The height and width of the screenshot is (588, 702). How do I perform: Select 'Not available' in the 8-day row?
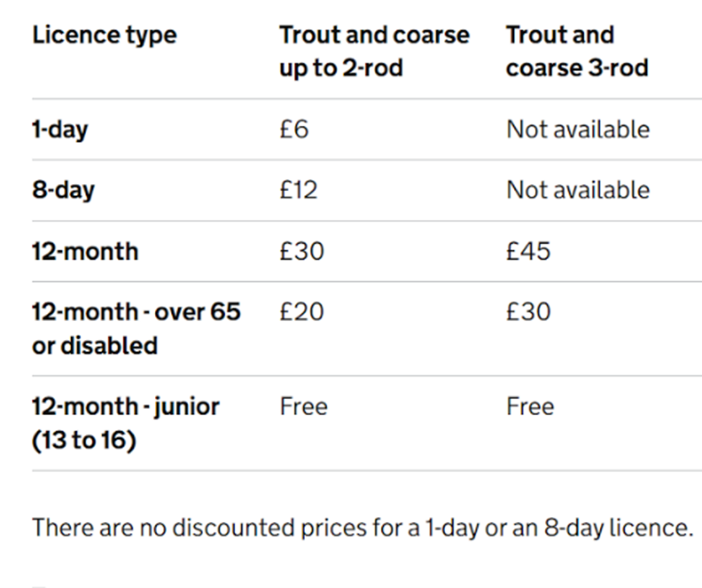[578, 190]
